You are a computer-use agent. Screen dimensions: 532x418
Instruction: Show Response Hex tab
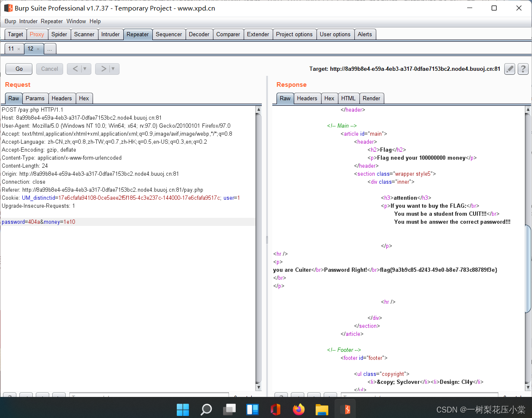[x=330, y=99]
